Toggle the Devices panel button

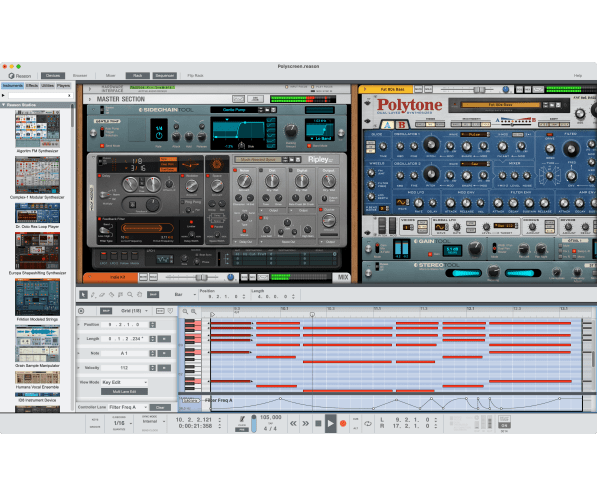(x=53, y=76)
